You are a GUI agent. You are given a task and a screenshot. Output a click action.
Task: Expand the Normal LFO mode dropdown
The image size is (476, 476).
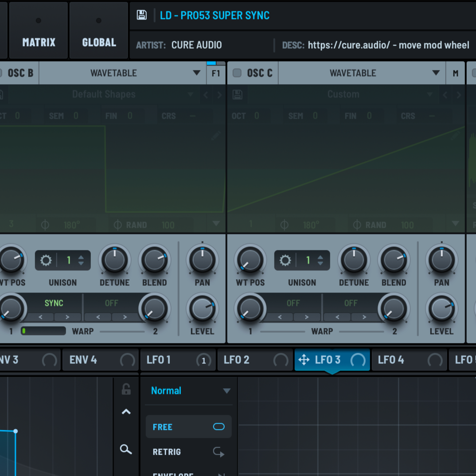pos(226,391)
